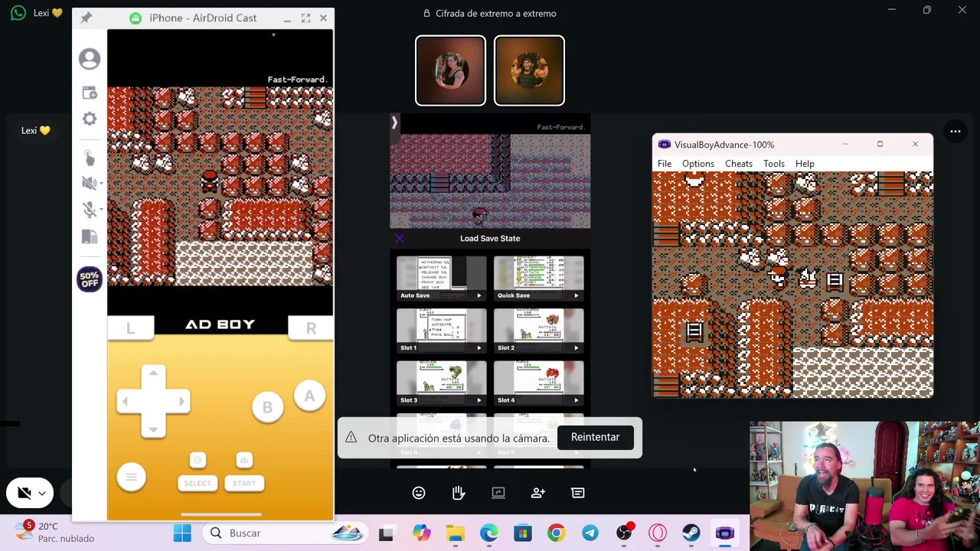Open the microphone options dropdown arrow in AirDroid
Screen dimensions: 980x551
(x=101, y=210)
